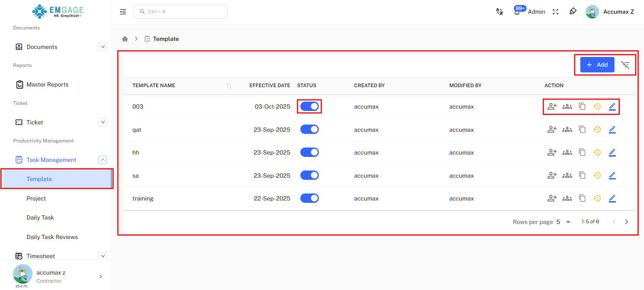The height and width of the screenshot is (290, 644).
Task: Disable status toggle for template 003
Action: coord(309,106)
